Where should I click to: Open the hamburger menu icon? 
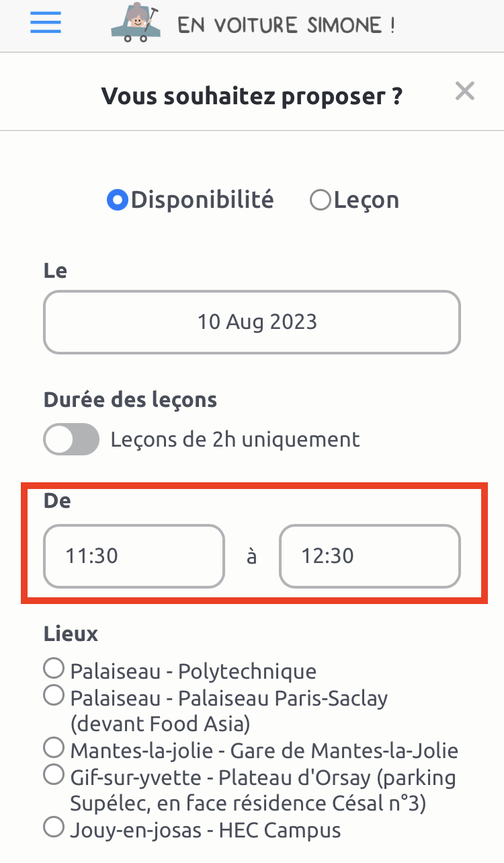pos(46,24)
